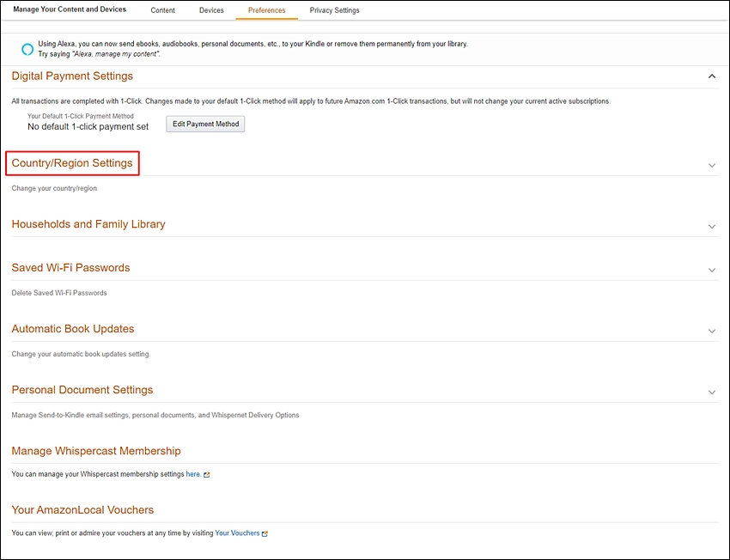Open the Personal Document Settings heading
This screenshot has height=560, width=730.
82,390
